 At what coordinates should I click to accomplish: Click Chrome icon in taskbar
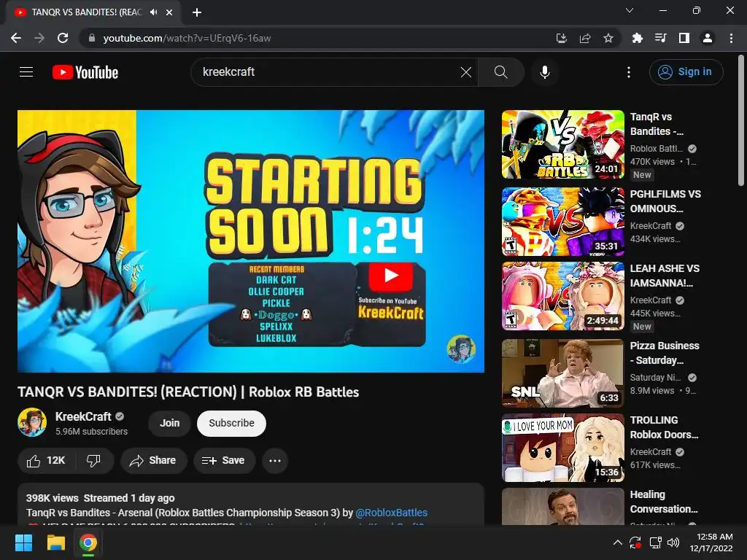click(x=88, y=542)
